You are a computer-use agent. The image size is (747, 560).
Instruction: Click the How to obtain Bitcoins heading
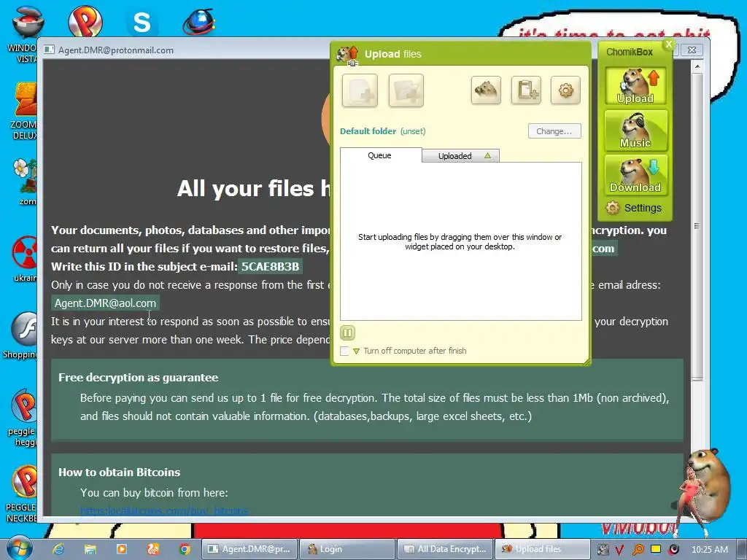[119, 472]
